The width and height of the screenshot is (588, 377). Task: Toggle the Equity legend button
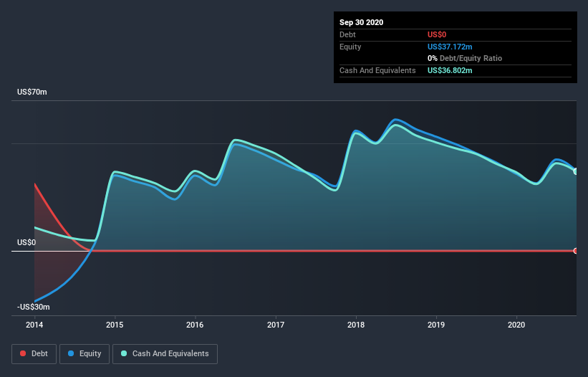(x=85, y=354)
